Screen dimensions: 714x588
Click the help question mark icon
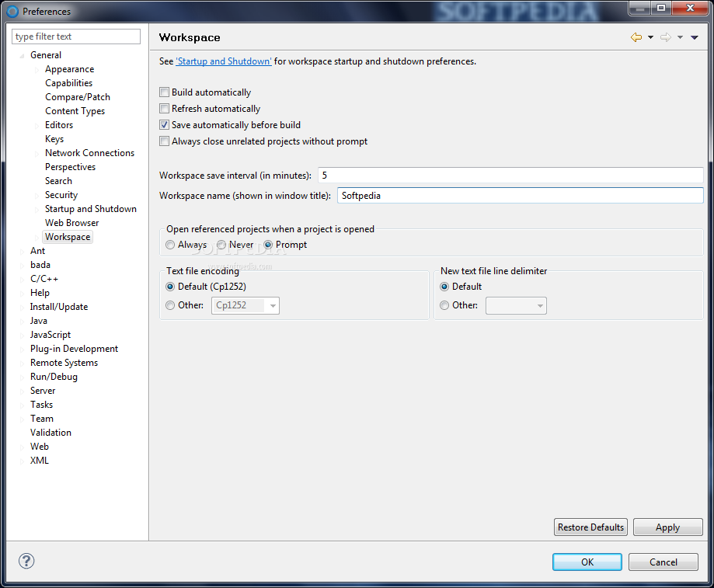(x=26, y=561)
